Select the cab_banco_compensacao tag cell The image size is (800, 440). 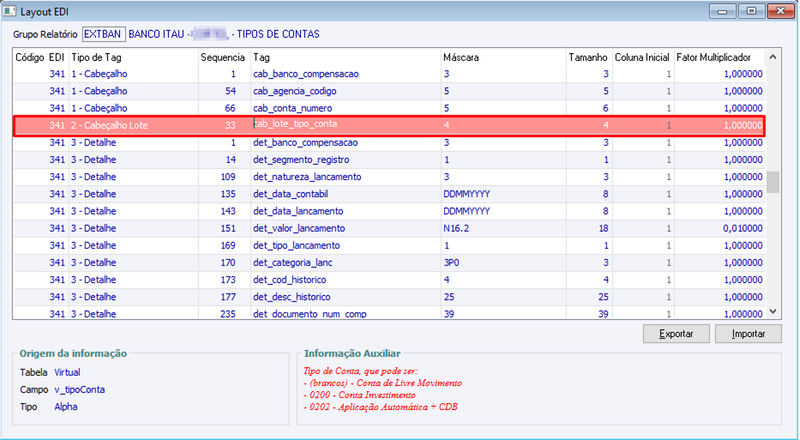(345, 74)
